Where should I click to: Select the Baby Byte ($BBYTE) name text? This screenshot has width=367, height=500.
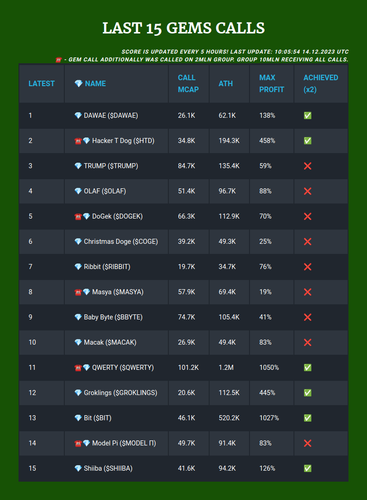tap(113, 317)
